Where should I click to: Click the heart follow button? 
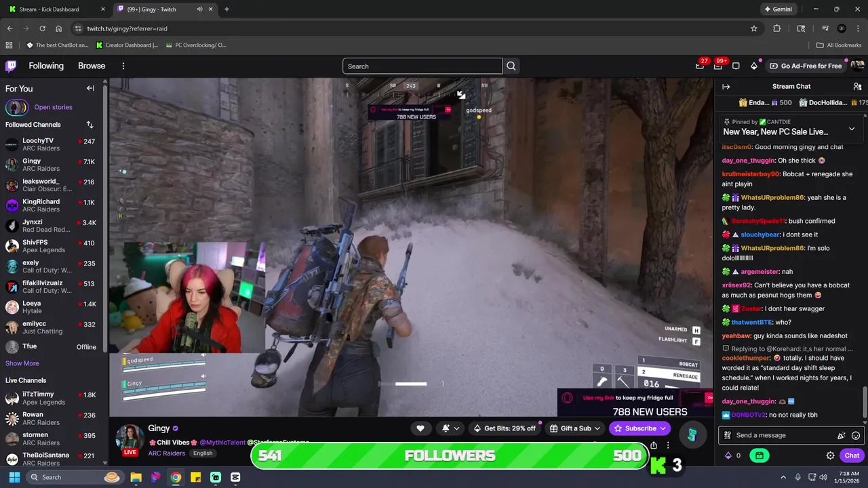click(420, 428)
